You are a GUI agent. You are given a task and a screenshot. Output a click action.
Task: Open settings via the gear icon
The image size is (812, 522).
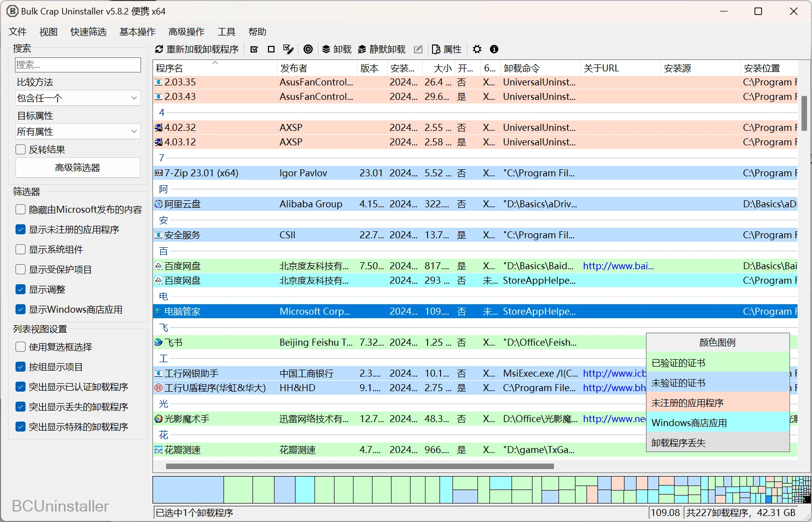(477, 49)
